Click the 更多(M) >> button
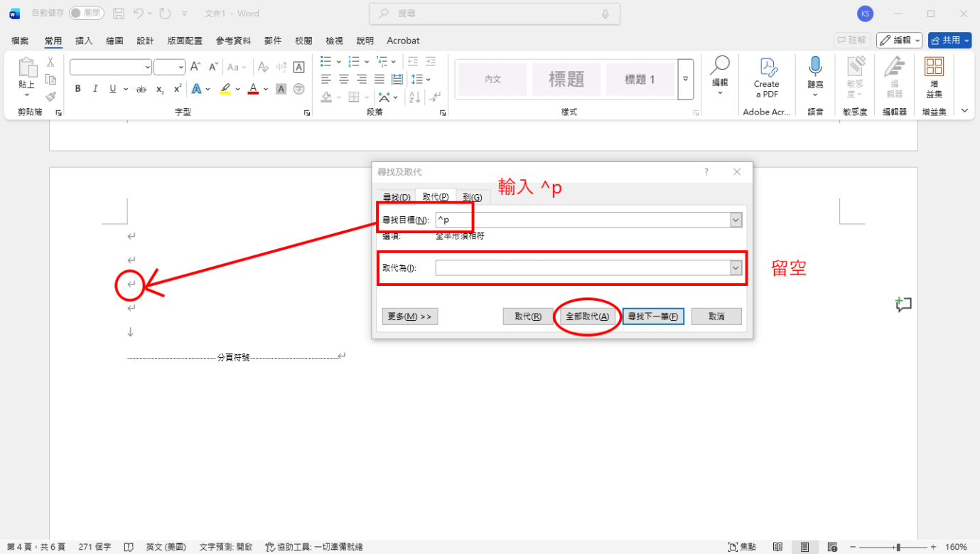Image resolution: width=980 pixels, height=554 pixels. click(x=409, y=316)
